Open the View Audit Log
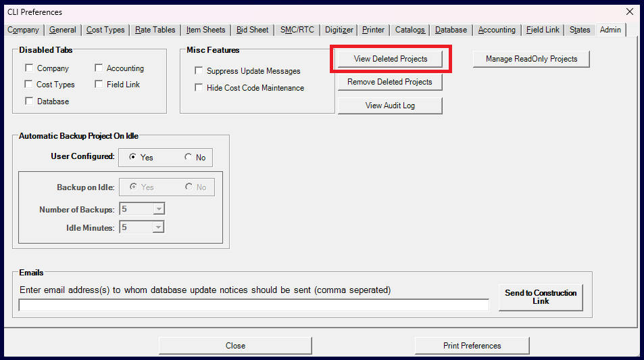The width and height of the screenshot is (644, 360). [x=390, y=106]
